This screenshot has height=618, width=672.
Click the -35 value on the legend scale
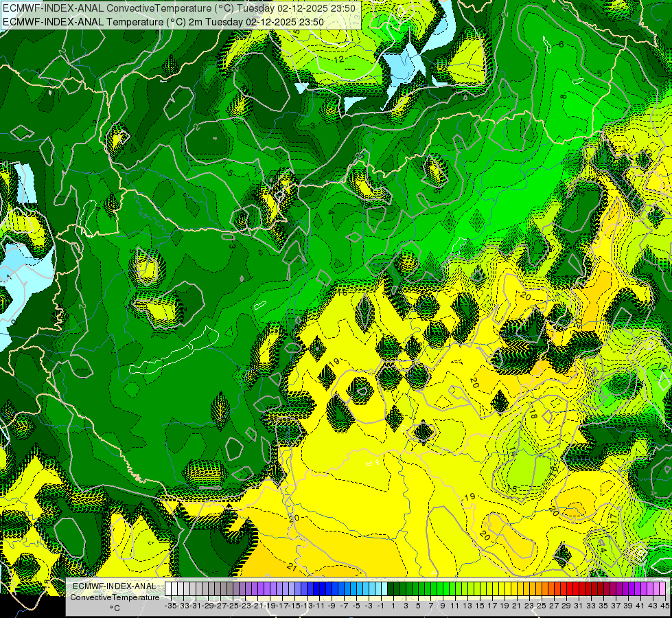(x=170, y=606)
